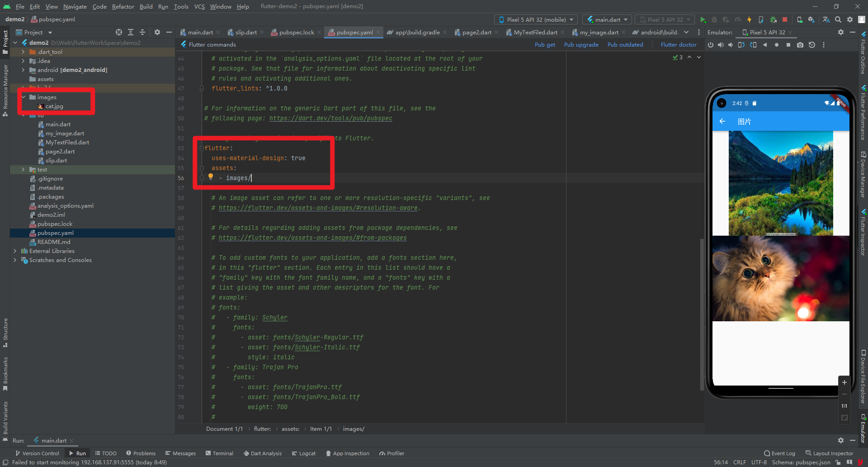Open Project panel options gear
This screenshot has height=467, width=868.
(157, 32)
